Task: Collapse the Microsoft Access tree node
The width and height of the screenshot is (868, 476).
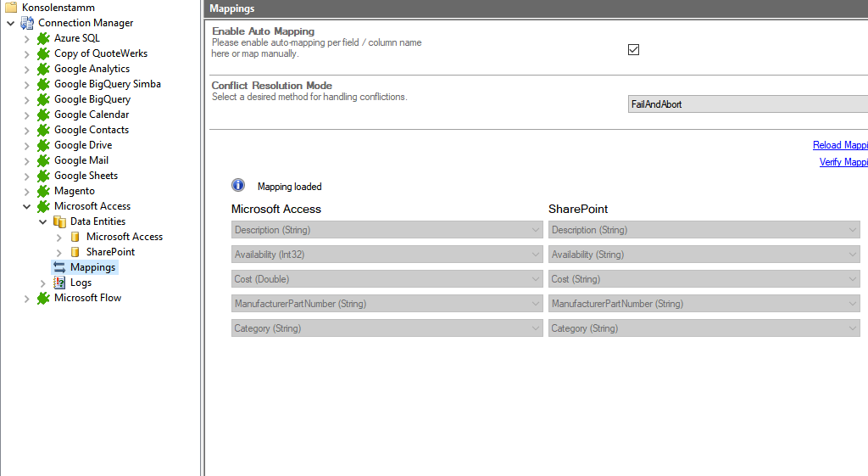Action: [26, 206]
